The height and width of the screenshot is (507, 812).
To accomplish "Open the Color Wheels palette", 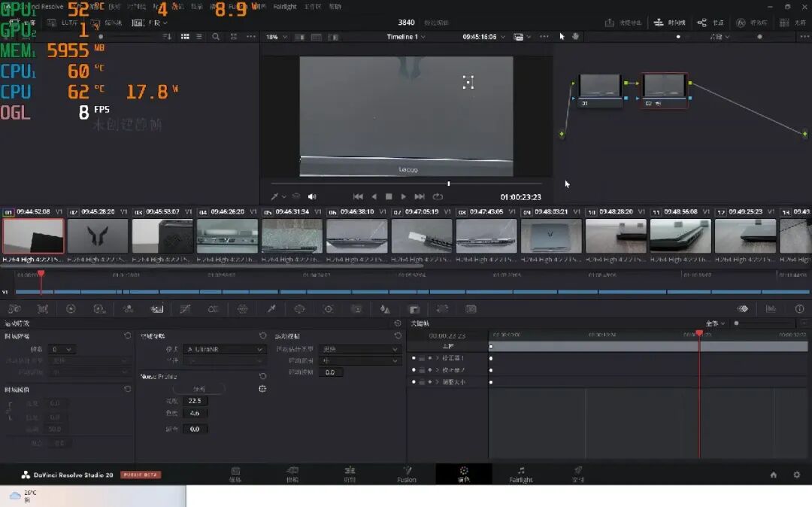I will 71,309.
